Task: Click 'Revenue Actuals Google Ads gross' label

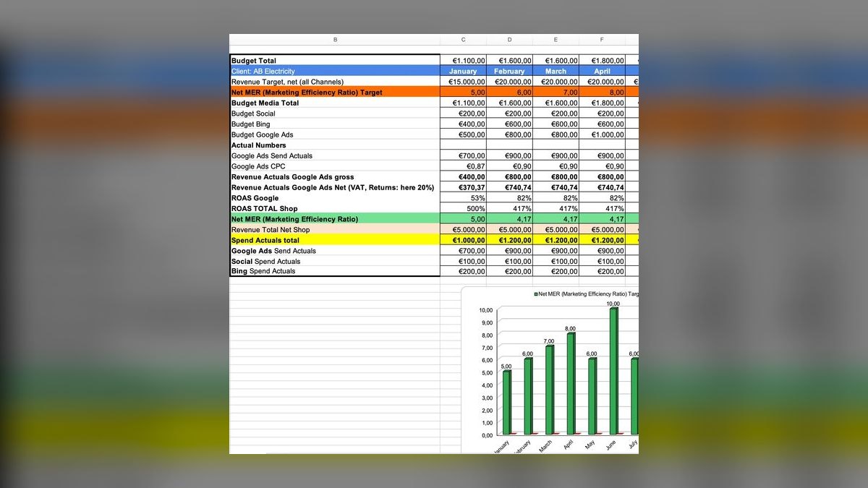Action: pyautogui.click(x=292, y=176)
